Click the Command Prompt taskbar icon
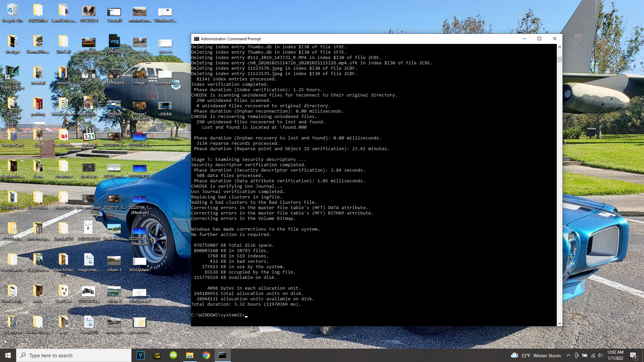Screen dimensions: 644x362 [222, 355]
